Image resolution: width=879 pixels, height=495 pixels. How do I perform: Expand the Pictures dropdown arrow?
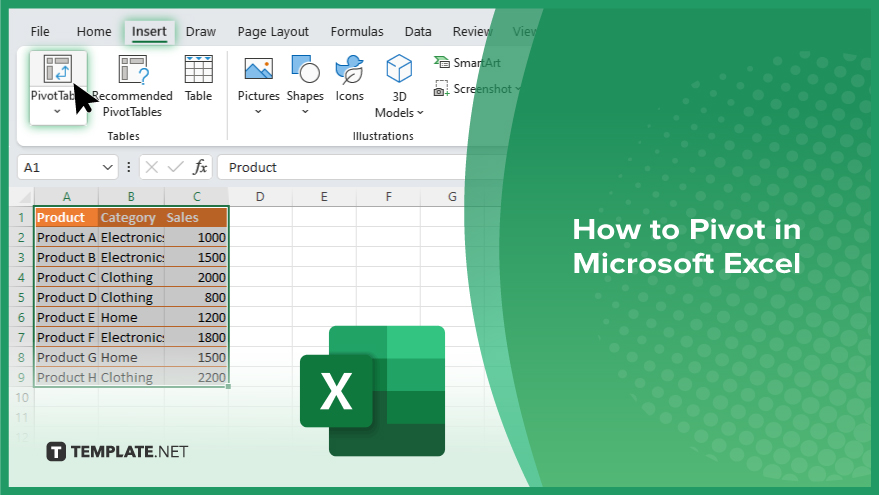tap(258, 112)
